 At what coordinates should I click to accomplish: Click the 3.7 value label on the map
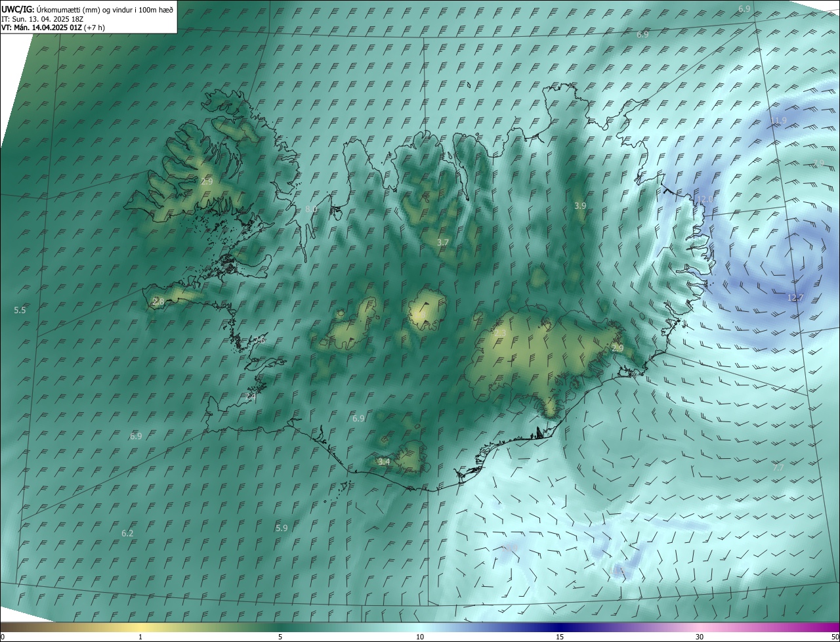(443, 242)
